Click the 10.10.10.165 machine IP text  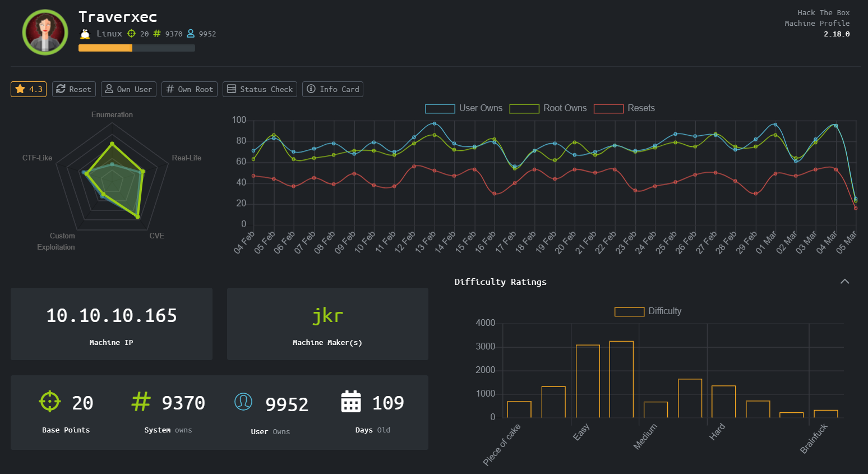(112, 316)
